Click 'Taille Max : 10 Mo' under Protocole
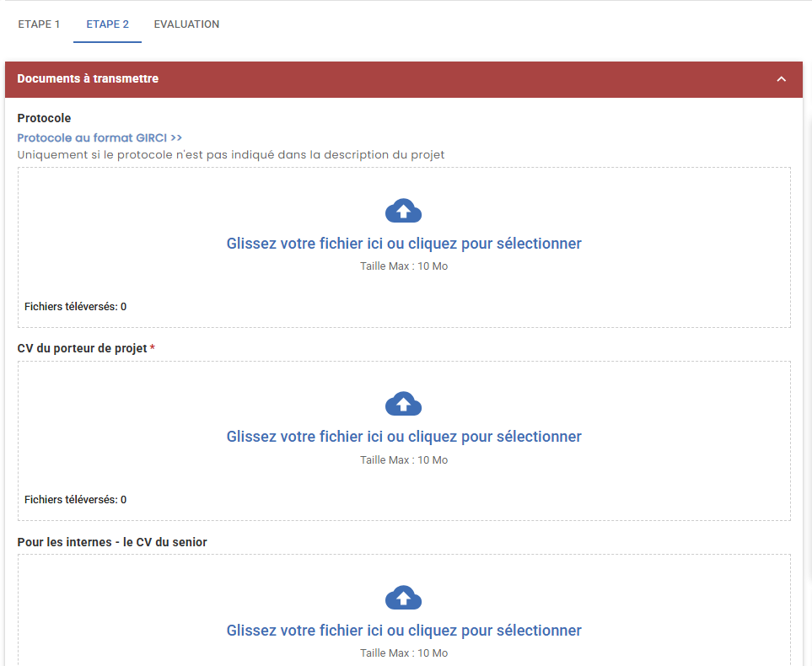The image size is (812, 666). click(x=404, y=266)
